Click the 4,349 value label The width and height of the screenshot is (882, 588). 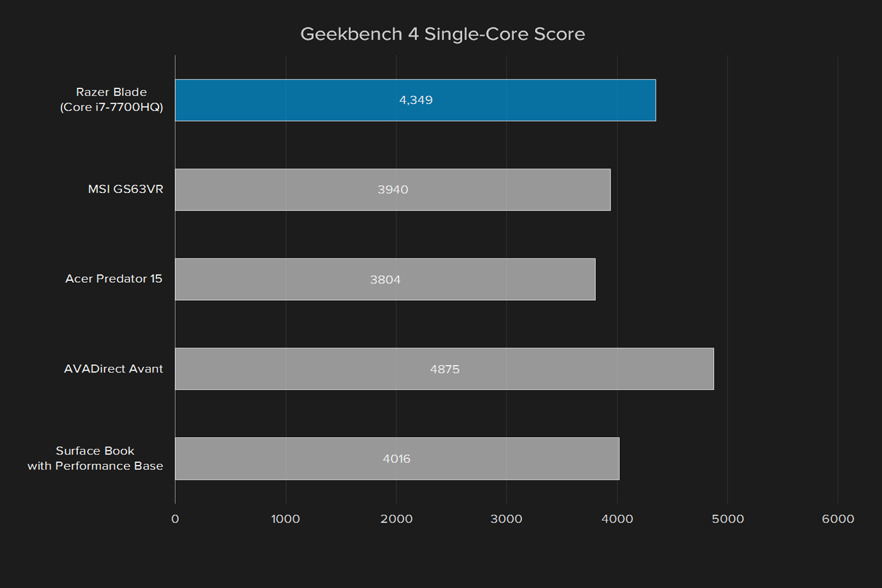tap(416, 100)
